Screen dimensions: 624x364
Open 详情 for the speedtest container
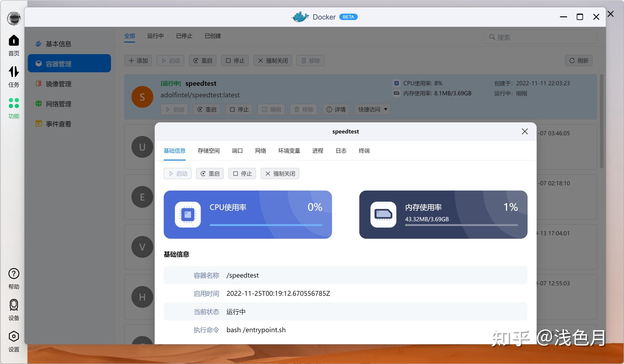click(x=336, y=109)
